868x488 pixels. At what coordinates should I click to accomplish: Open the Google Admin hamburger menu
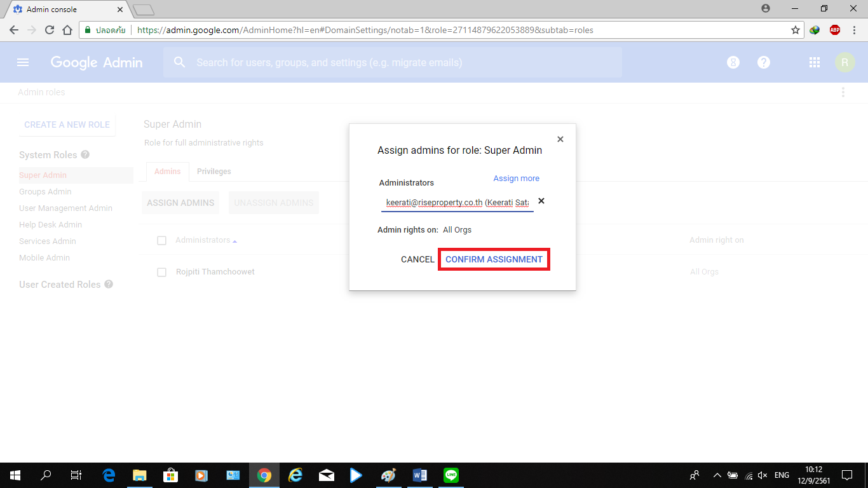tap(23, 62)
